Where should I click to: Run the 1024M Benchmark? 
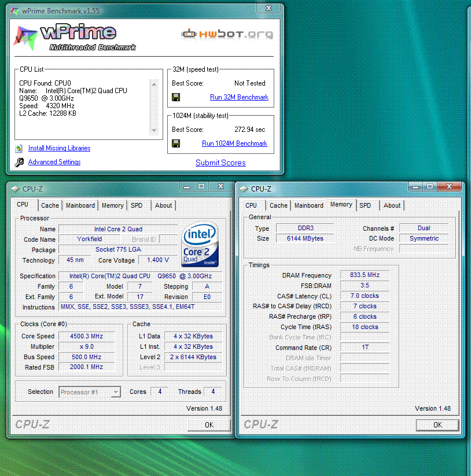[x=234, y=143]
